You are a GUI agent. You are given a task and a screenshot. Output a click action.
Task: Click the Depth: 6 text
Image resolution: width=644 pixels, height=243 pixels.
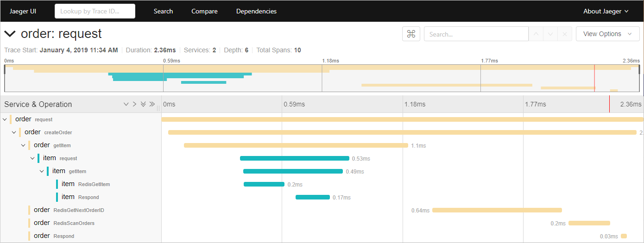(x=236, y=50)
